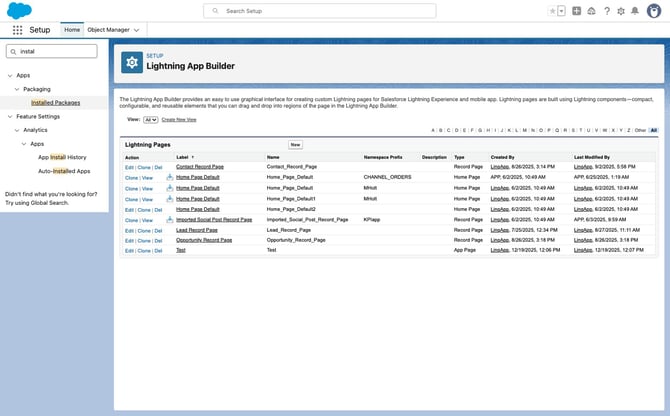This screenshot has width=670, height=416.
Task: Open the Test page label link
Action: [181, 250]
